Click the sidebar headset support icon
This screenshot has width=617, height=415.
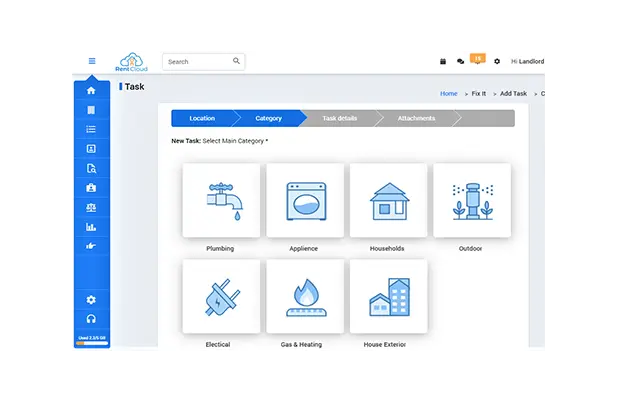click(x=91, y=319)
